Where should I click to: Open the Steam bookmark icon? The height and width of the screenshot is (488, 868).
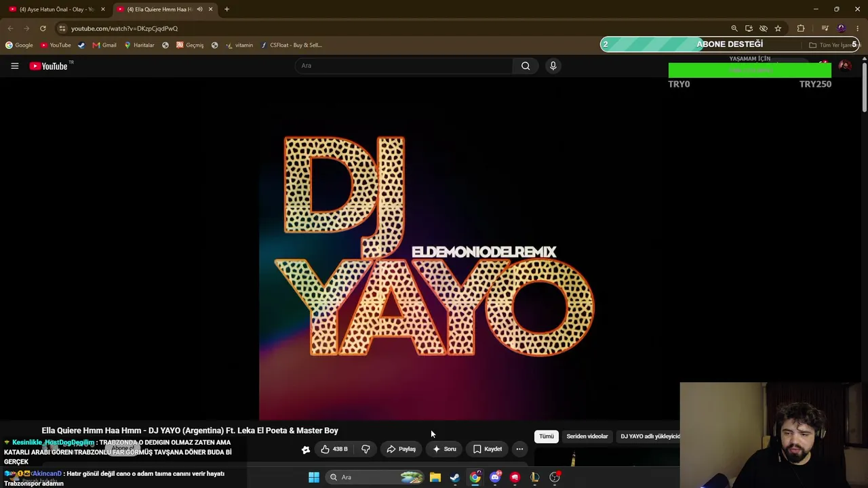tap(81, 45)
